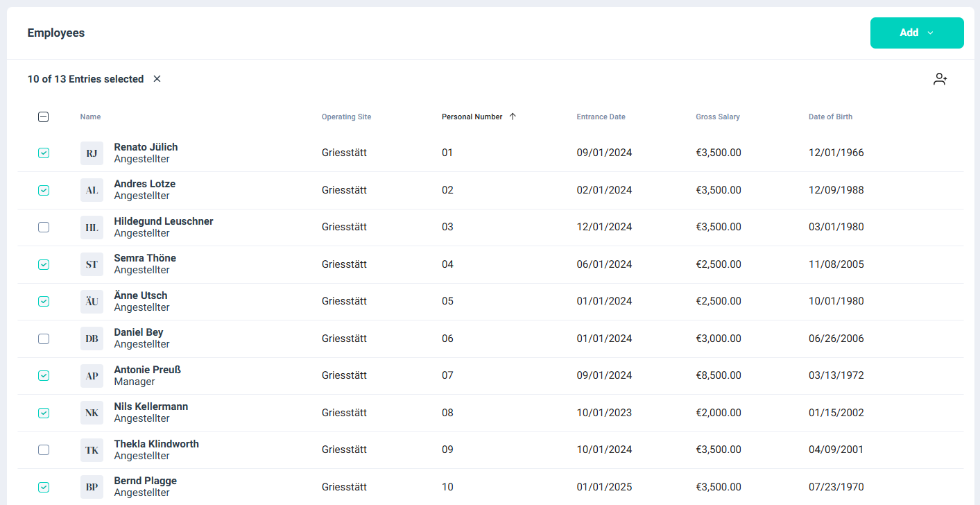
Task: Click Semra Thöne's ST avatar
Action: [92, 264]
